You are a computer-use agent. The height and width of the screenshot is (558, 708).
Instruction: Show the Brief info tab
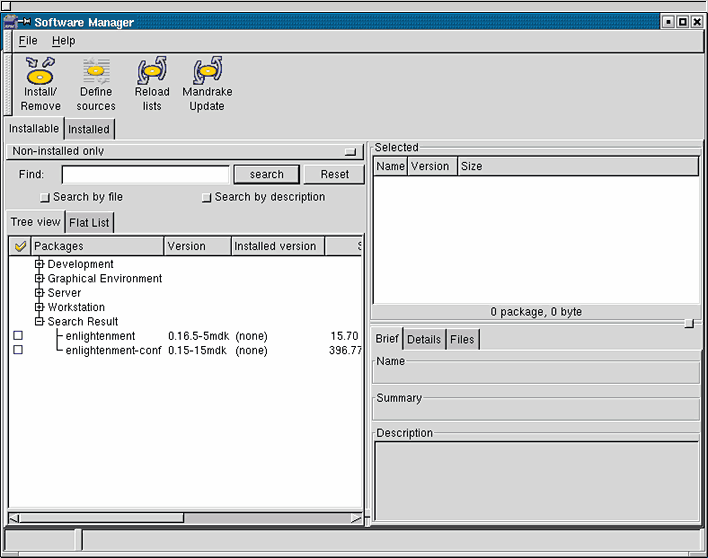[x=387, y=339]
